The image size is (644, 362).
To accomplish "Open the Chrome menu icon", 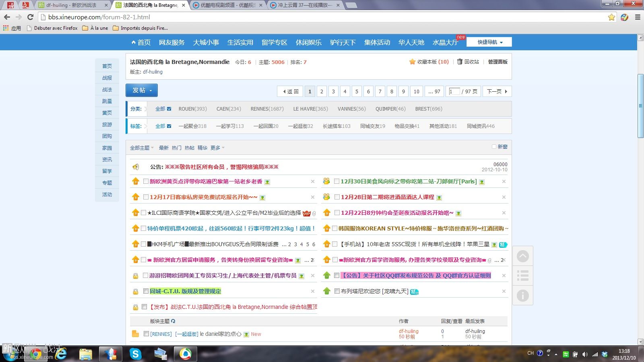I will pos(638,17).
